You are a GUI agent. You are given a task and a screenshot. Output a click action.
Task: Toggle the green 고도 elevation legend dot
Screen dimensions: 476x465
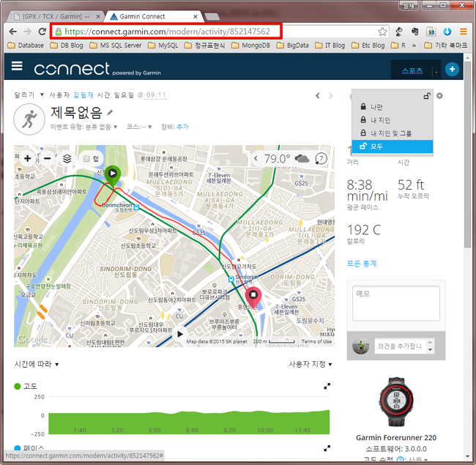[x=18, y=386]
